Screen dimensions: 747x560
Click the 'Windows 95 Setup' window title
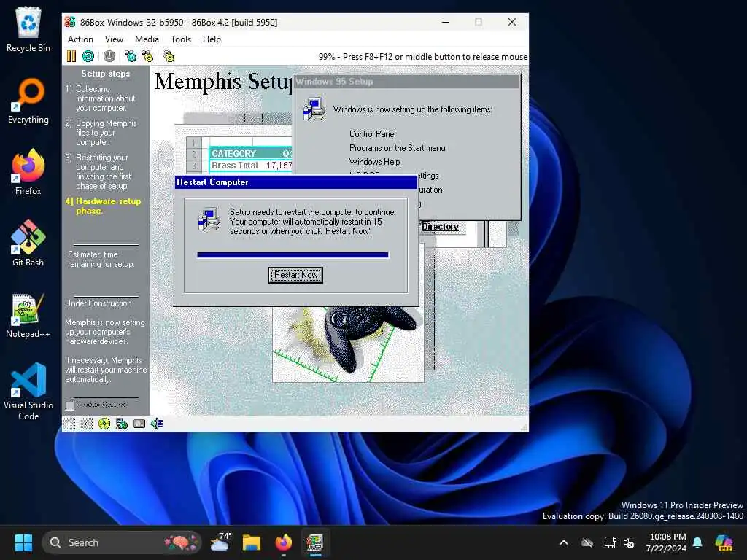(334, 82)
